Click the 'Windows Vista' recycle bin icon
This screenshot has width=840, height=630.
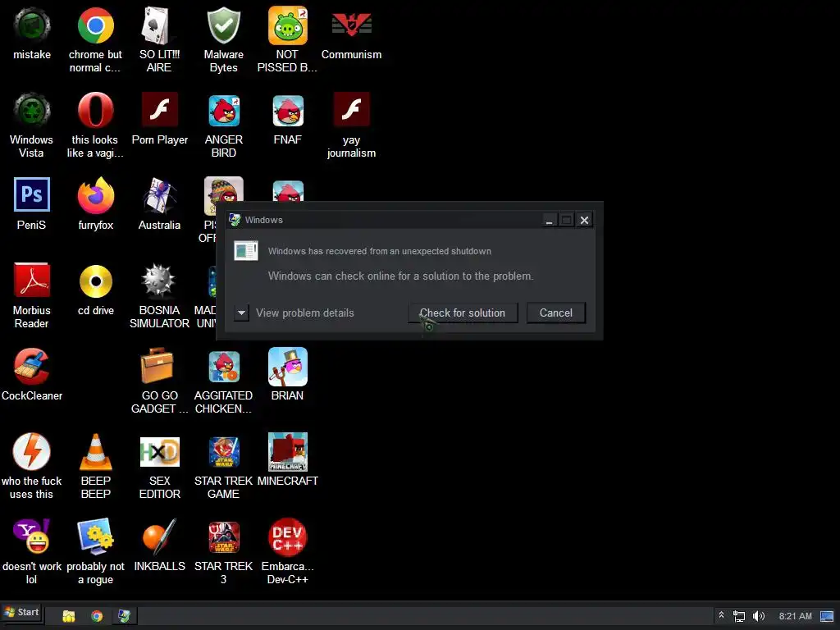[32, 111]
